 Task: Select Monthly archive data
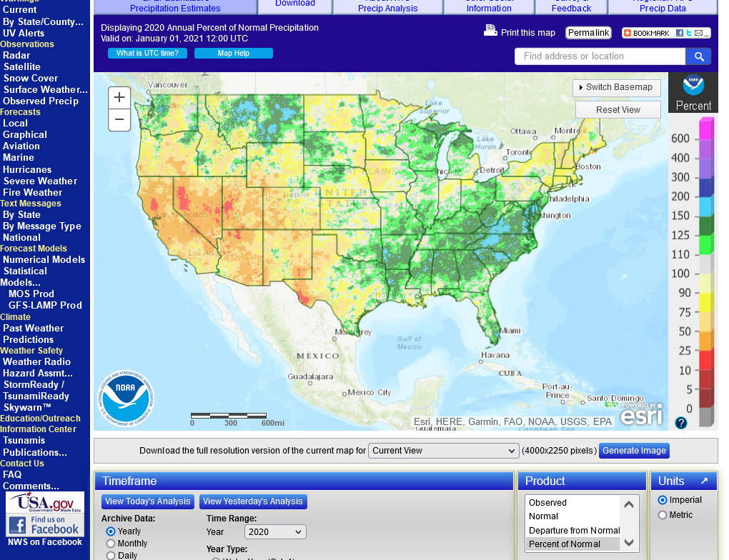[111, 544]
